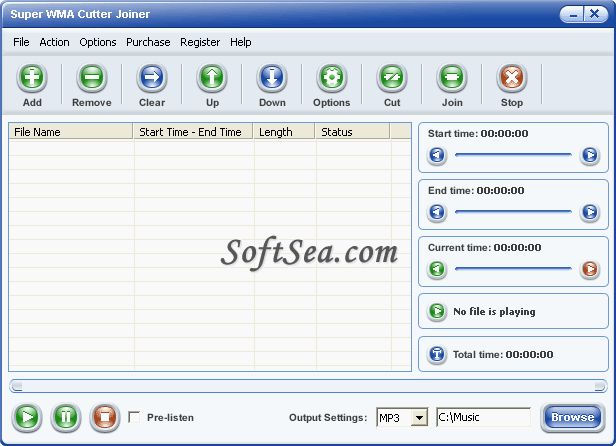Click the Status column header

(x=353, y=132)
